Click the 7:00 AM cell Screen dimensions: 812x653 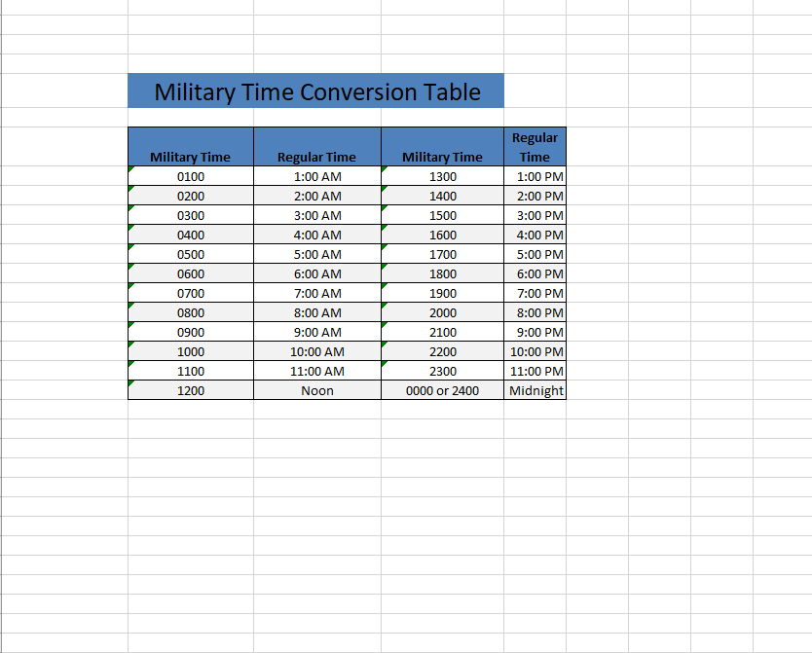click(x=317, y=293)
